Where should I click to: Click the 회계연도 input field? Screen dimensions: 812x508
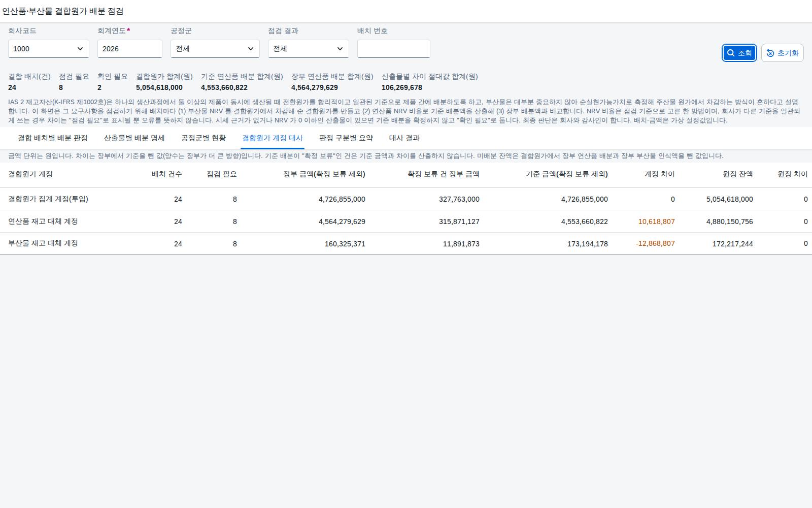[x=130, y=49]
